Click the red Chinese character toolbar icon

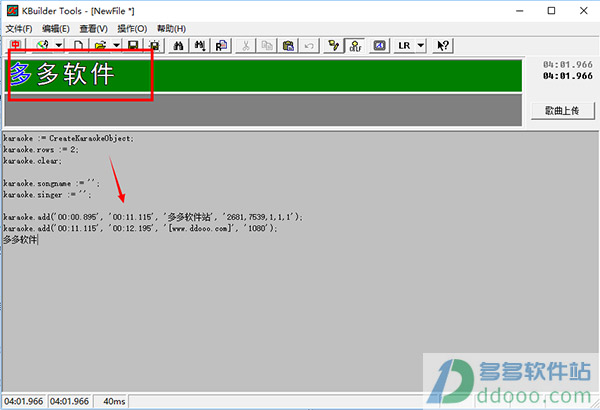click(x=15, y=46)
